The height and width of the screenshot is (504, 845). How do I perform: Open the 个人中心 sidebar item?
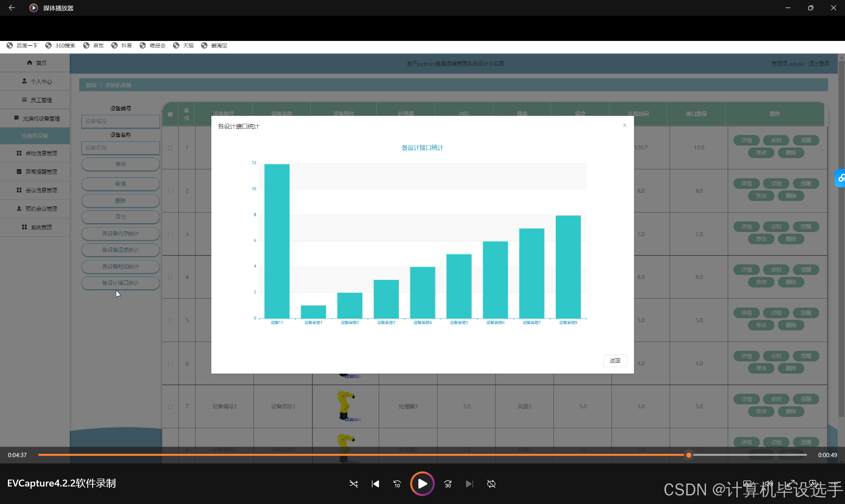coord(37,82)
